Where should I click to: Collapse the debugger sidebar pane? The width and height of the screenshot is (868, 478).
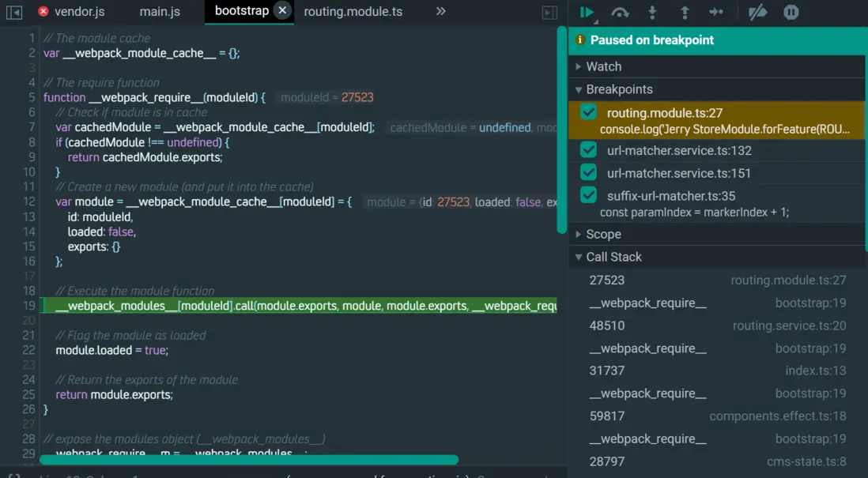coord(549,12)
